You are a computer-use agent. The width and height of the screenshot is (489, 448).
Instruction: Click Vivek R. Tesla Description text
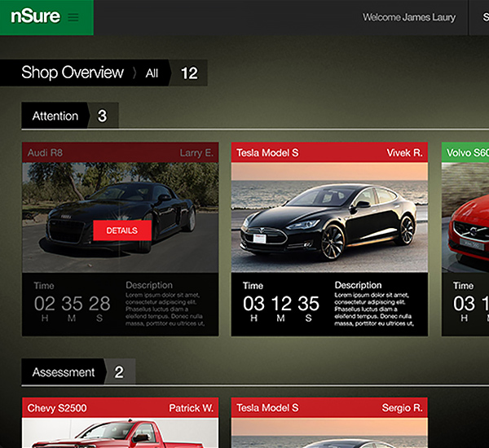[x=374, y=310]
